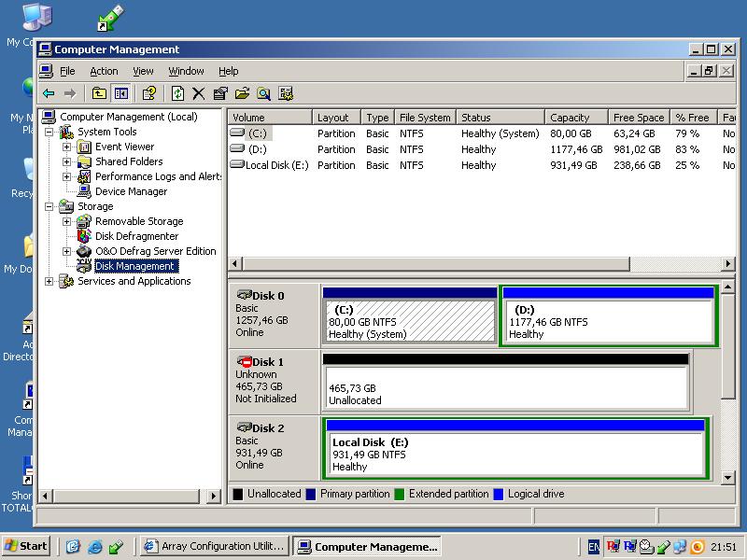Screen dimensions: 747x560
Task: Select Disk Management in the tree
Action: pyautogui.click(x=135, y=266)
